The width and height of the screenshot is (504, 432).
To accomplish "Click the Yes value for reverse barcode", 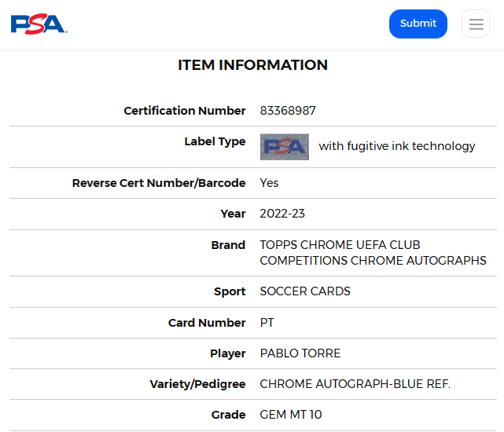I will pos(269,183).
